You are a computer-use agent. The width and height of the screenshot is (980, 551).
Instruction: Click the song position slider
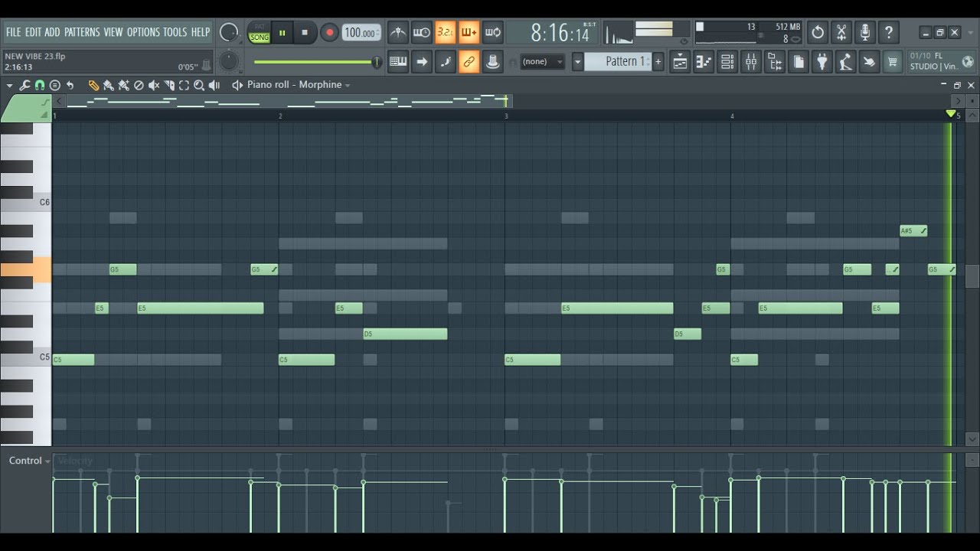click(317, 62)
